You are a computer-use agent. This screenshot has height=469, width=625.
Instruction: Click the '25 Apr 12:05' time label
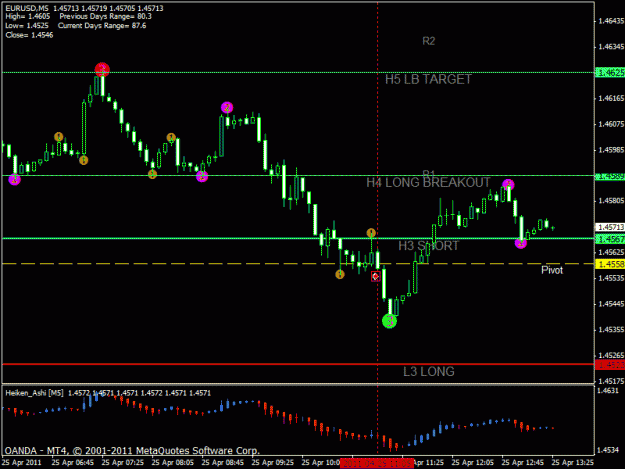[x=472, y=462]
